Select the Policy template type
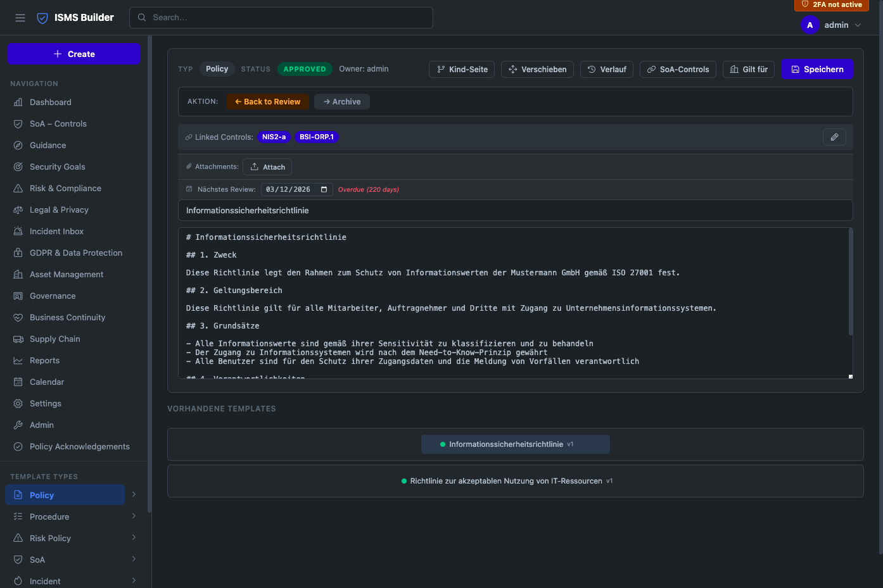 coord(65,495)
